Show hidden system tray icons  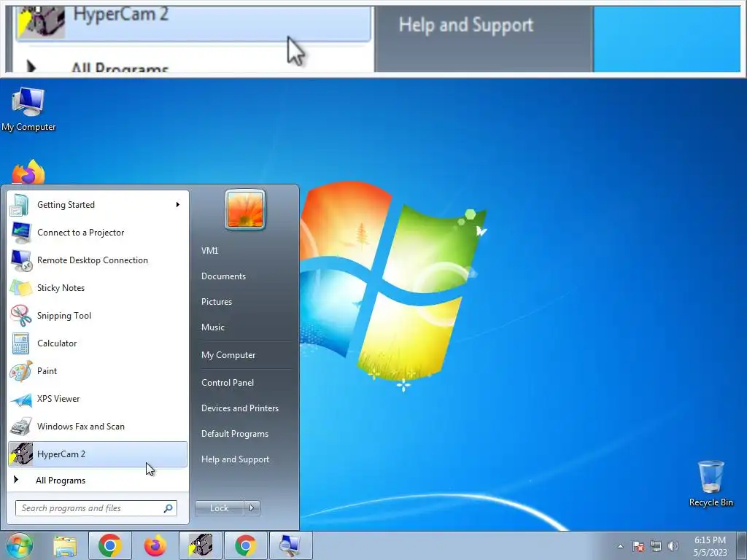620,546
